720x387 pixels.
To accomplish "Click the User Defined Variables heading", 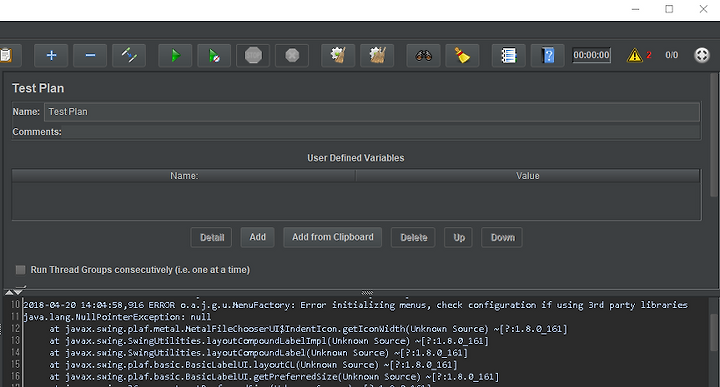I will click(x=356, y=158).
